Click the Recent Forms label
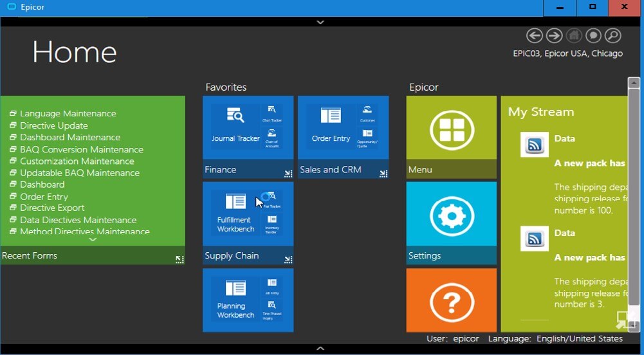Screen dimensions: 644x355 coord(30,255)
